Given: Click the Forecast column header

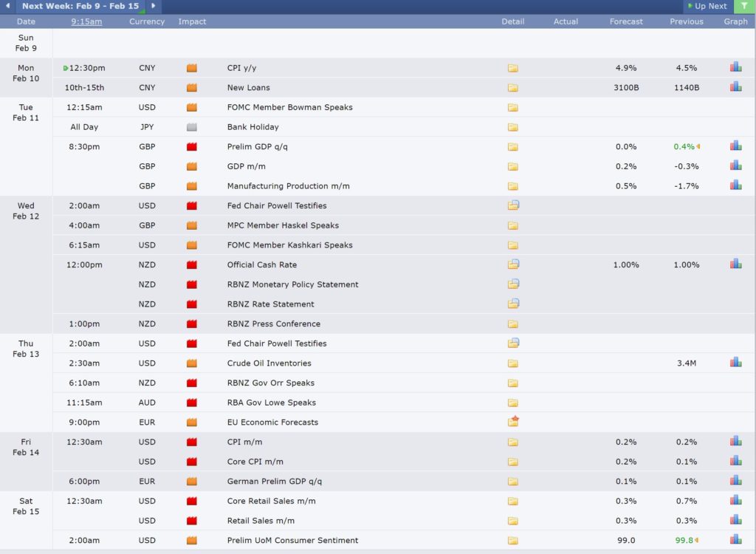Looking at the screenshot, I should [x=626, y=21].
